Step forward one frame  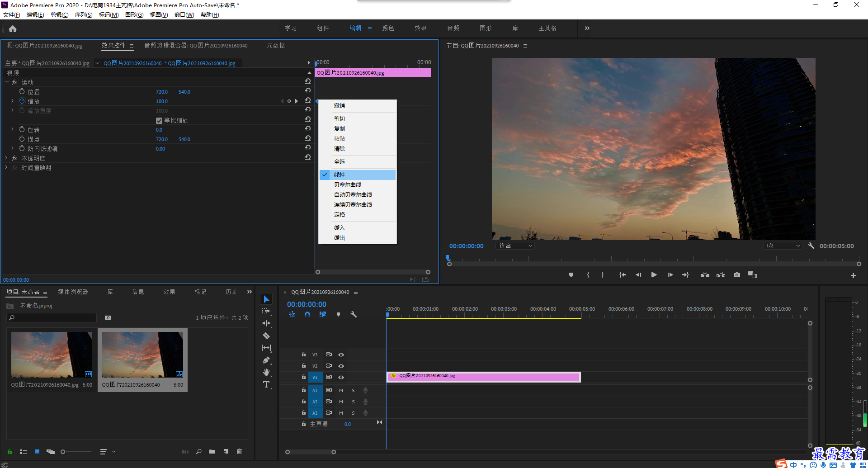click(x=670, y=275)
